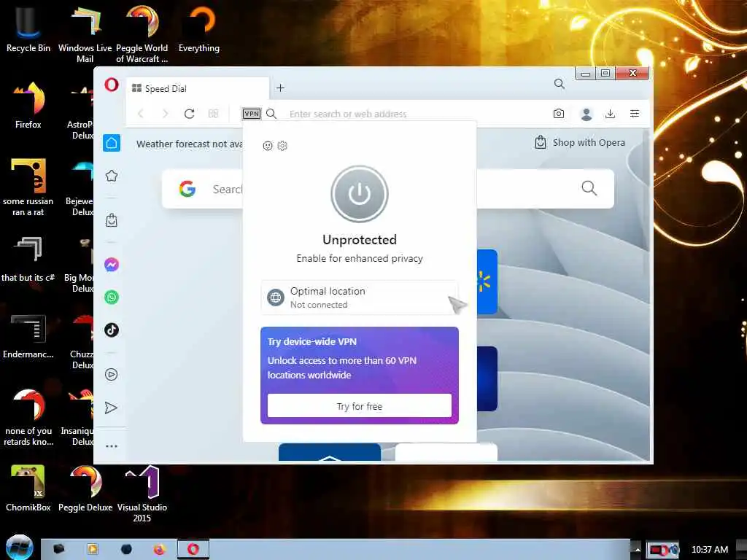Open Visual Studio 2015 desktop icon
The width and height of the screenshot is (747, 560).
pos(142,494)
